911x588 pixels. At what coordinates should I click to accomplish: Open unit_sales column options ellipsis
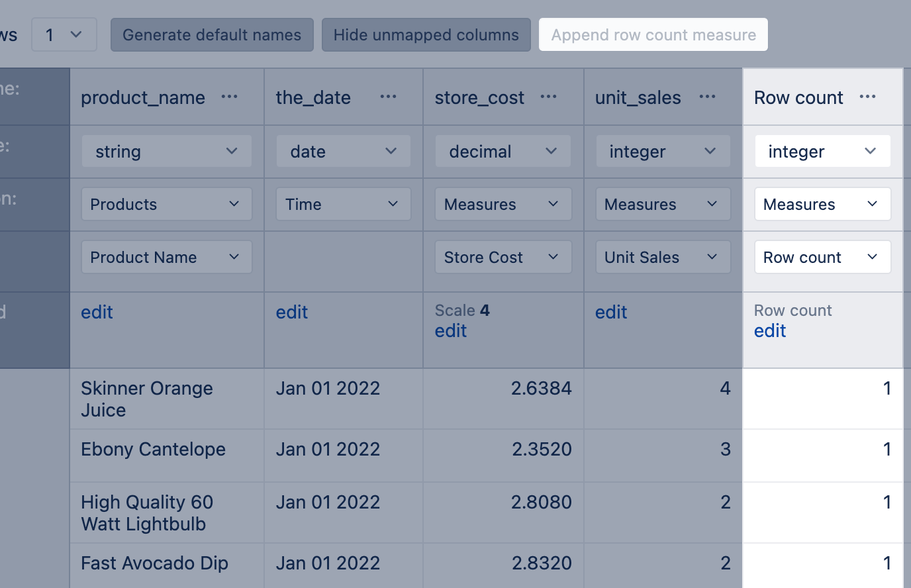pyautogui.click(x=707, y=97)
